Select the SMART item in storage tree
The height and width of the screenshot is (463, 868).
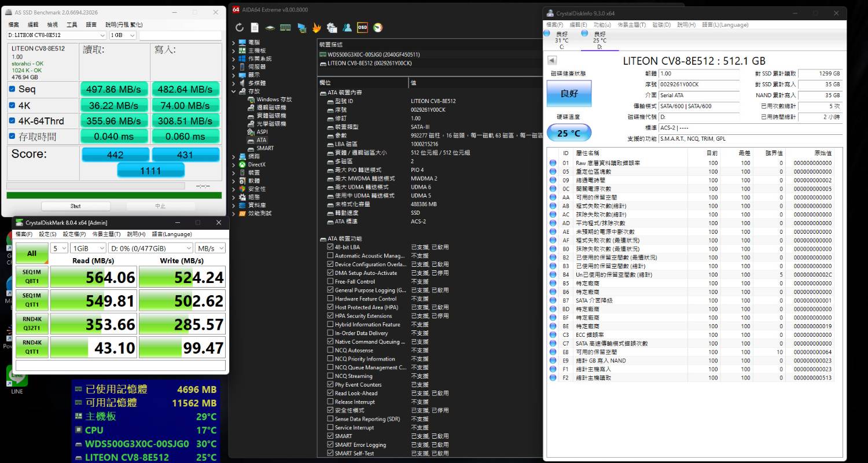click(265, 148)
